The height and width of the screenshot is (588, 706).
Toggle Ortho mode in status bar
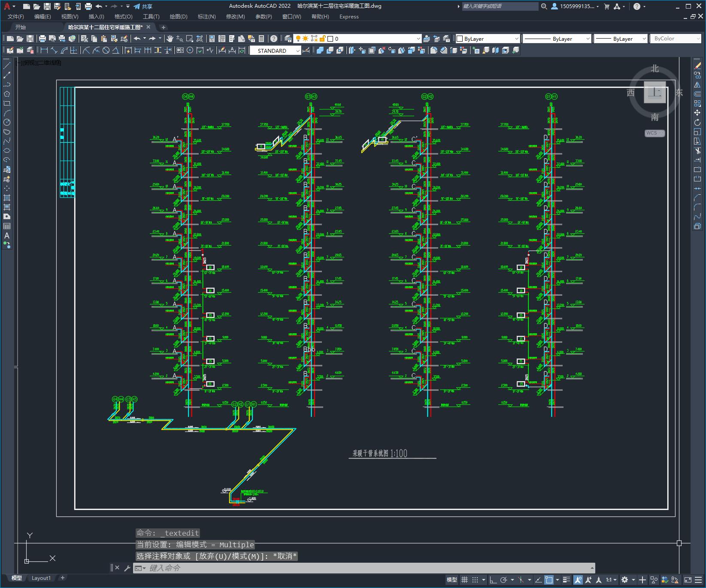[x=493, y=580]
